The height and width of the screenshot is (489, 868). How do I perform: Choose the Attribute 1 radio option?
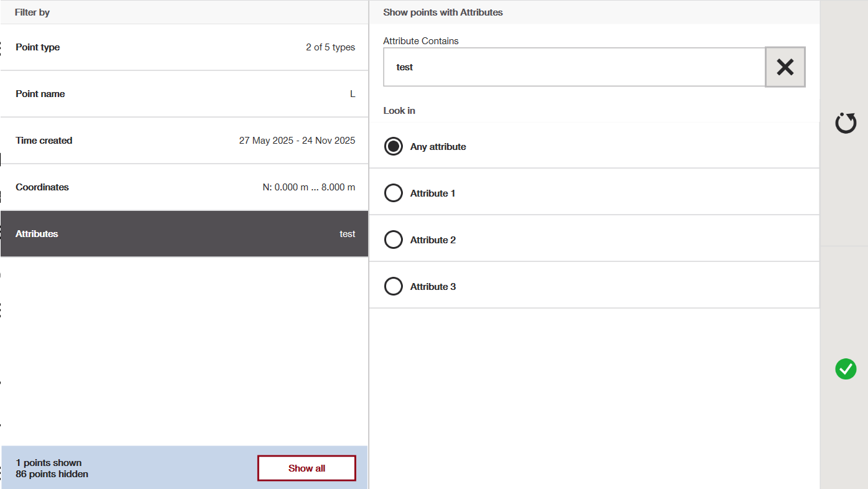coord(394,193)
